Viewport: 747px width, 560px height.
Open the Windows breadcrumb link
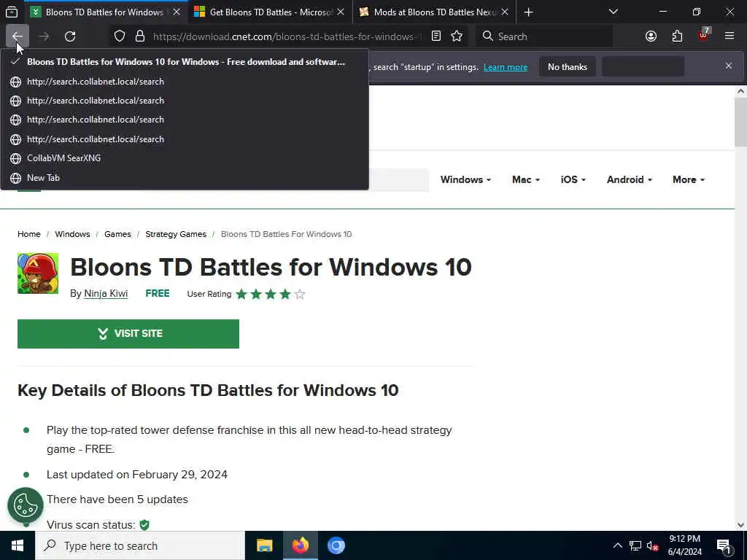72,234
